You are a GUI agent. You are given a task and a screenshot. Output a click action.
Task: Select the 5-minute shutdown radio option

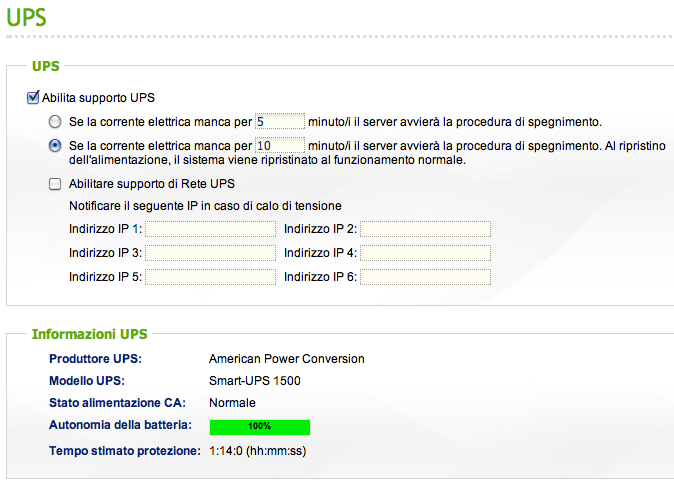click(x=55, y=122)
